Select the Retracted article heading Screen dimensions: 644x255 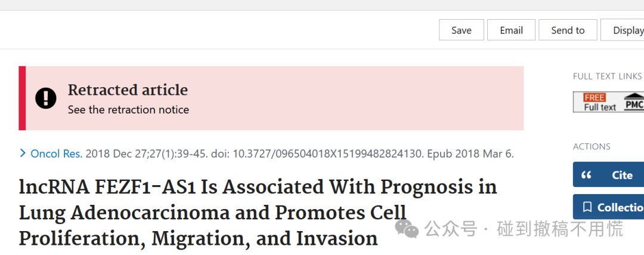tap(128, 90)
